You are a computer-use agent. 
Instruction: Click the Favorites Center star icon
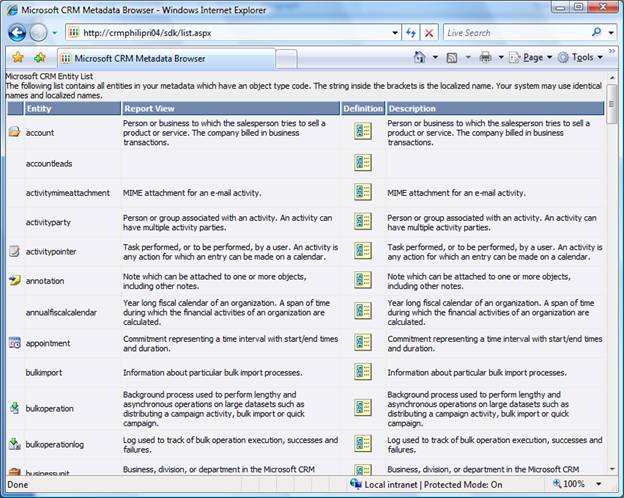15,58
